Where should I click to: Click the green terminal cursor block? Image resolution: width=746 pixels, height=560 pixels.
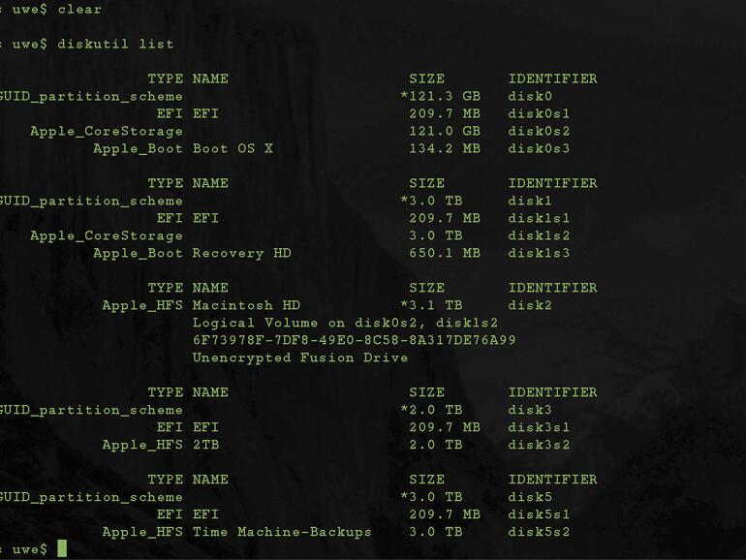[x=62, y=549]
